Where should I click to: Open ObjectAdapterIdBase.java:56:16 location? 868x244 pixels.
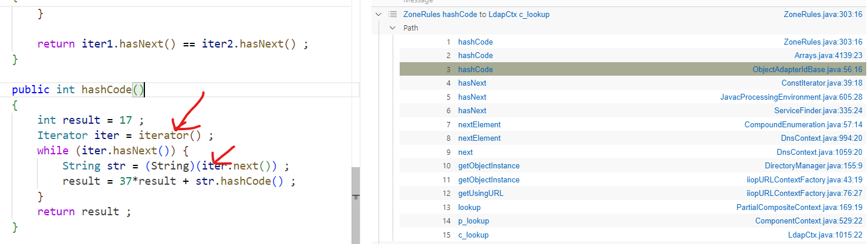[808, 69]
